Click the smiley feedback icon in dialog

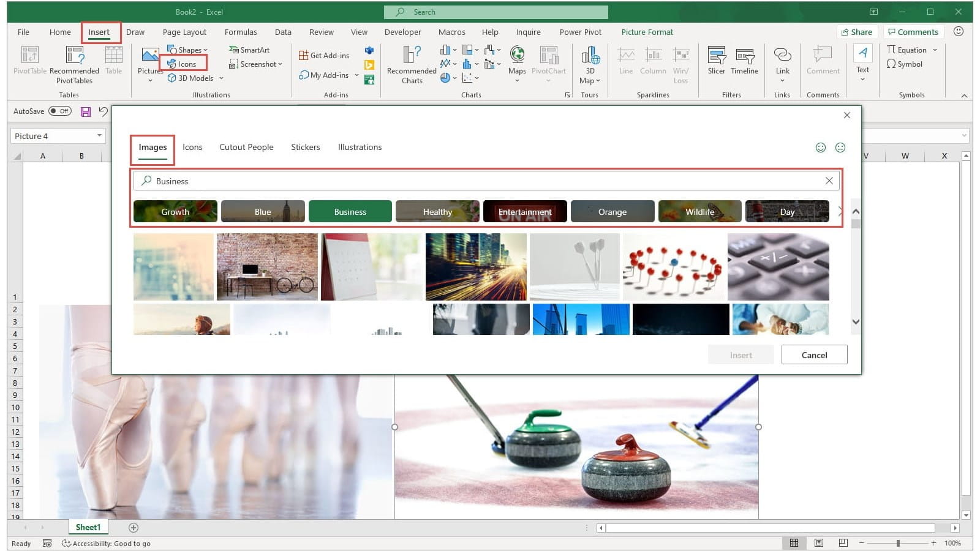pos(821,148)
